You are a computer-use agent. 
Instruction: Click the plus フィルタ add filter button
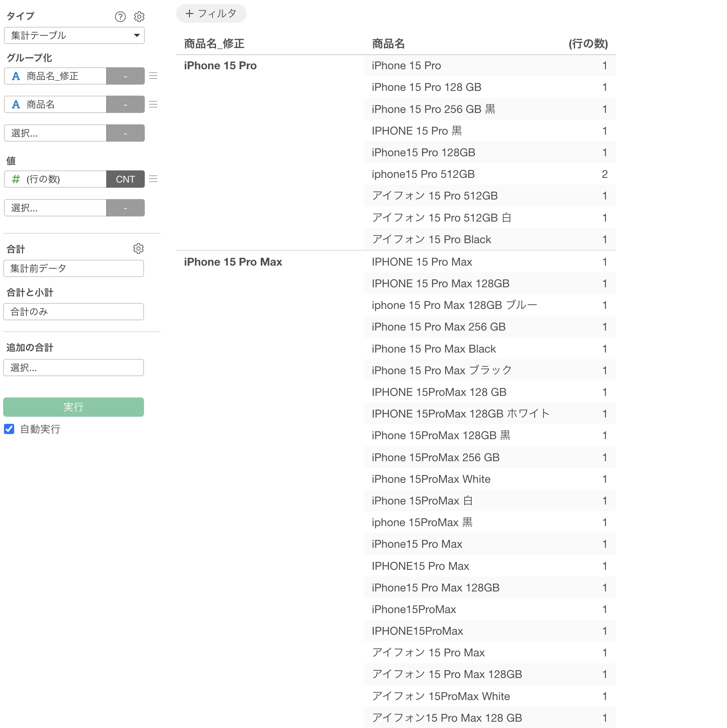211,14
